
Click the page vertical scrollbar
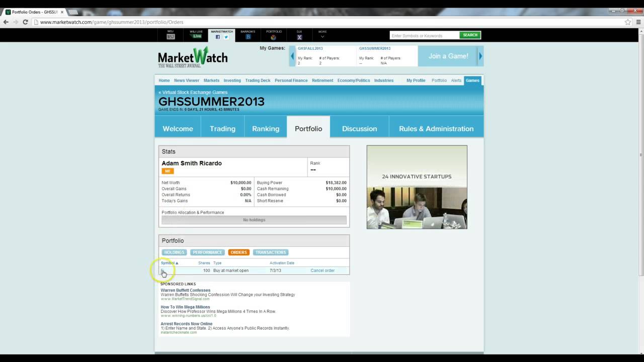[640, 156]
